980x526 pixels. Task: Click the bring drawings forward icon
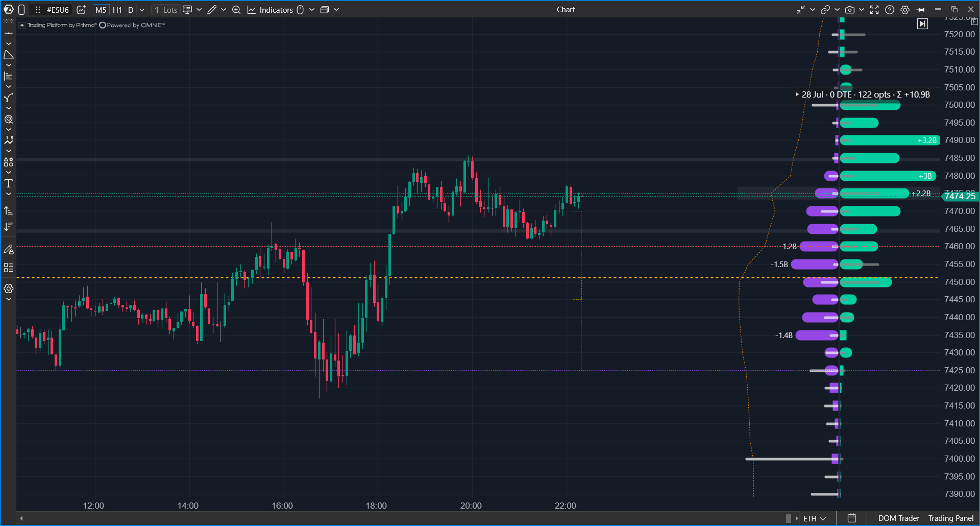coord(9,210)
